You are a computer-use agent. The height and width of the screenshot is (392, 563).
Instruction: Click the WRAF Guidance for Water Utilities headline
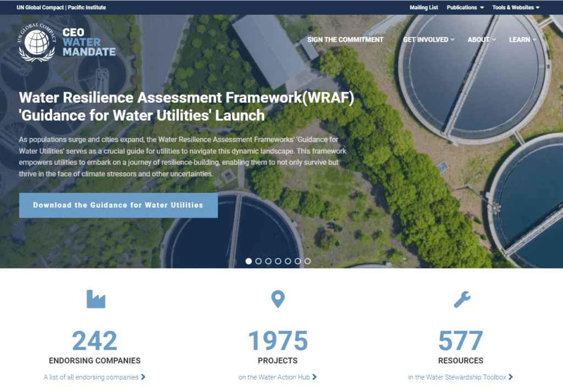(x=186, y=107)
